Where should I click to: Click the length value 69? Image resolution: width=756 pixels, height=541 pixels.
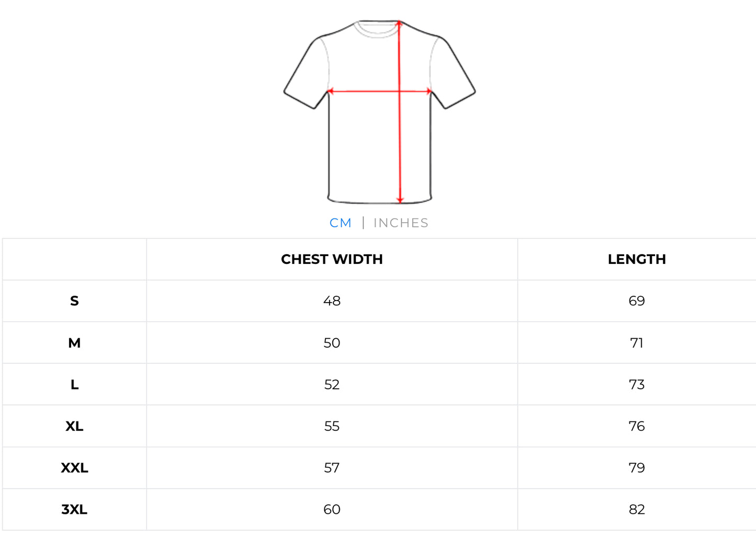click(637, 301)
